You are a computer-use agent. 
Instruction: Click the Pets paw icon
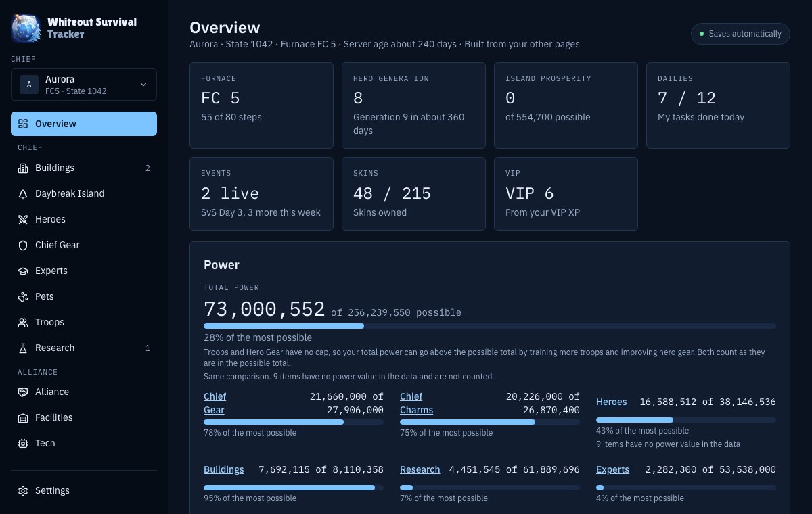point(23,296)
